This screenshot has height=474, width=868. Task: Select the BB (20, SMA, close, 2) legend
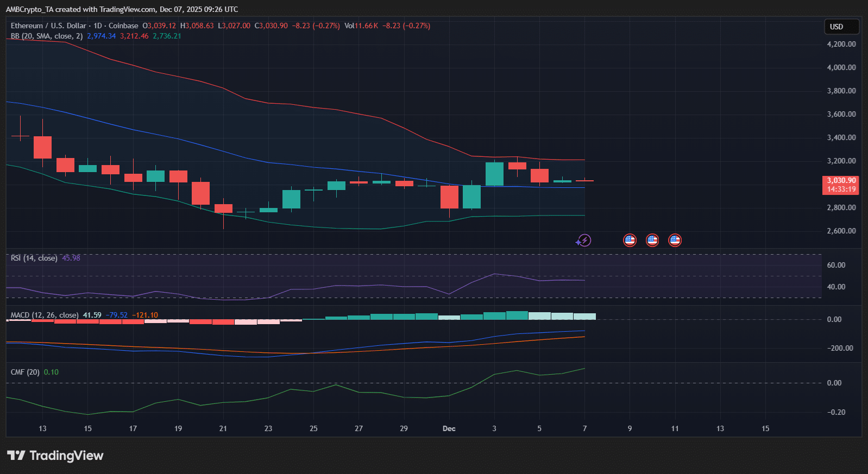[x=47, y=36]
